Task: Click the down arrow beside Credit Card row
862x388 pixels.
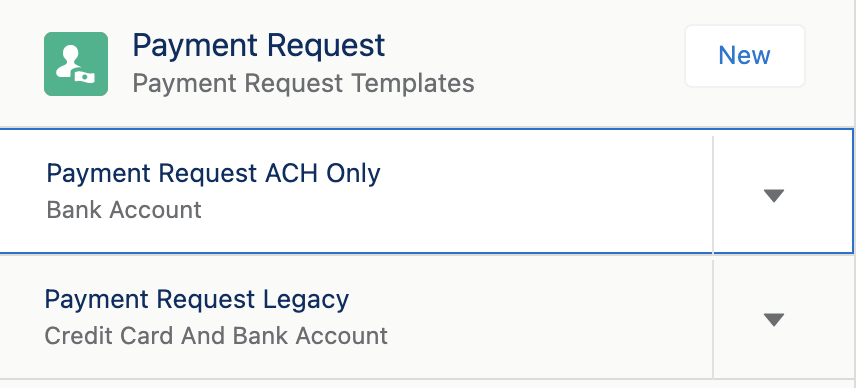Action: (773, 319)
